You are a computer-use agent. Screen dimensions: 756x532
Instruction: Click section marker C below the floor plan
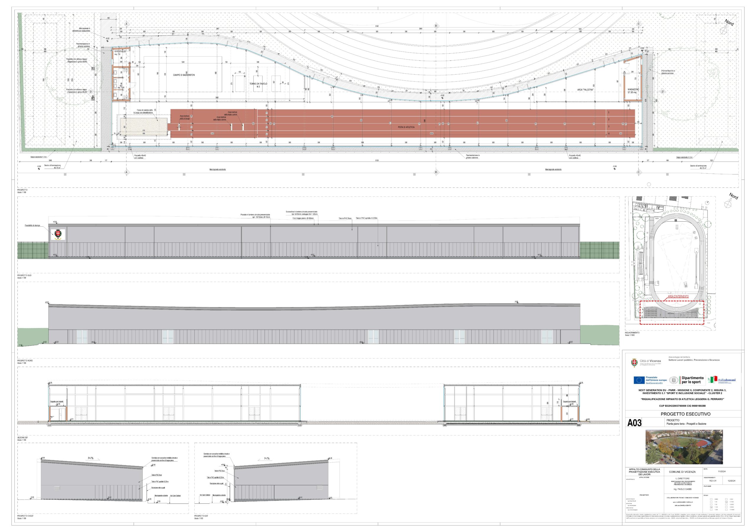tap(638, 172)
